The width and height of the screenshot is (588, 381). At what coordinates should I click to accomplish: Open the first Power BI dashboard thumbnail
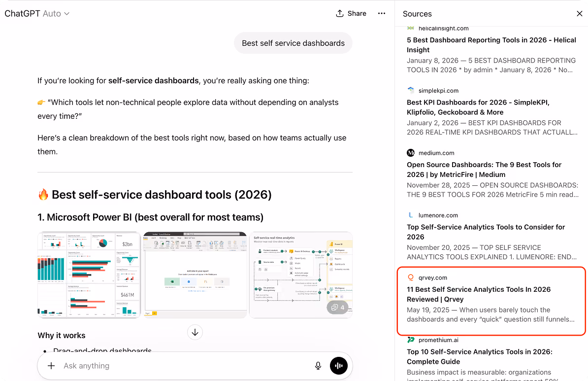(89, 275)
